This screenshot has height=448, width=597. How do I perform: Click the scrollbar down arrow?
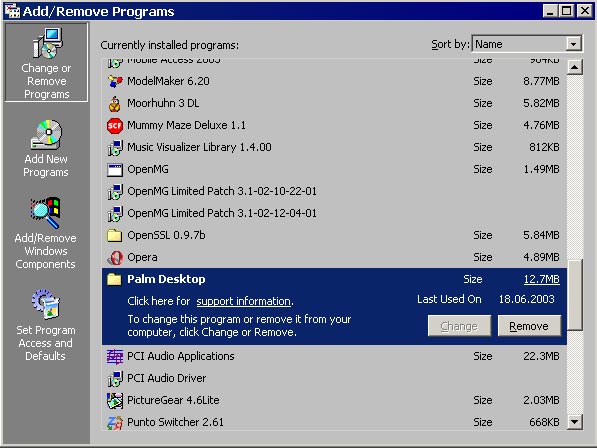[x=575, y=422]
